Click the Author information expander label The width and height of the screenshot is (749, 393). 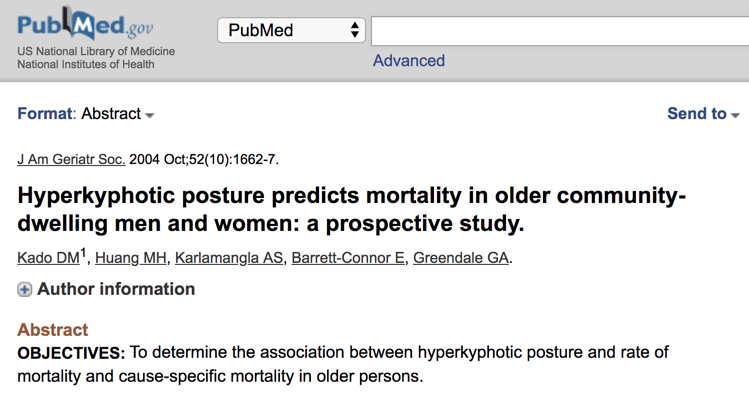[116, 289]
